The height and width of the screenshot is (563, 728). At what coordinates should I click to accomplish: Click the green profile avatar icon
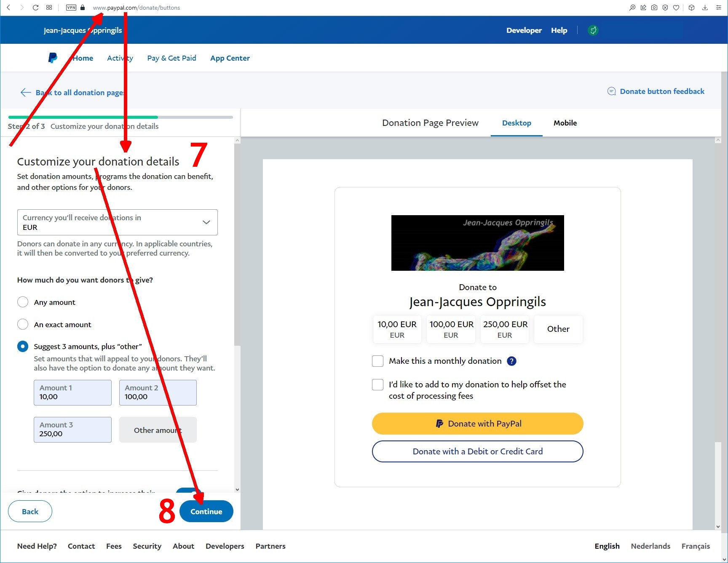point(593,30)
